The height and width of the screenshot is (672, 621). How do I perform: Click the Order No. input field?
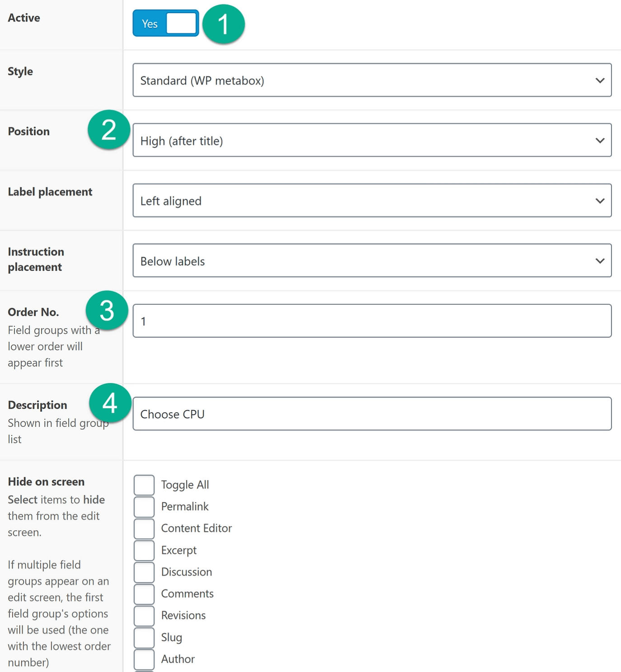pyautogui.click(x=372, y=321)
